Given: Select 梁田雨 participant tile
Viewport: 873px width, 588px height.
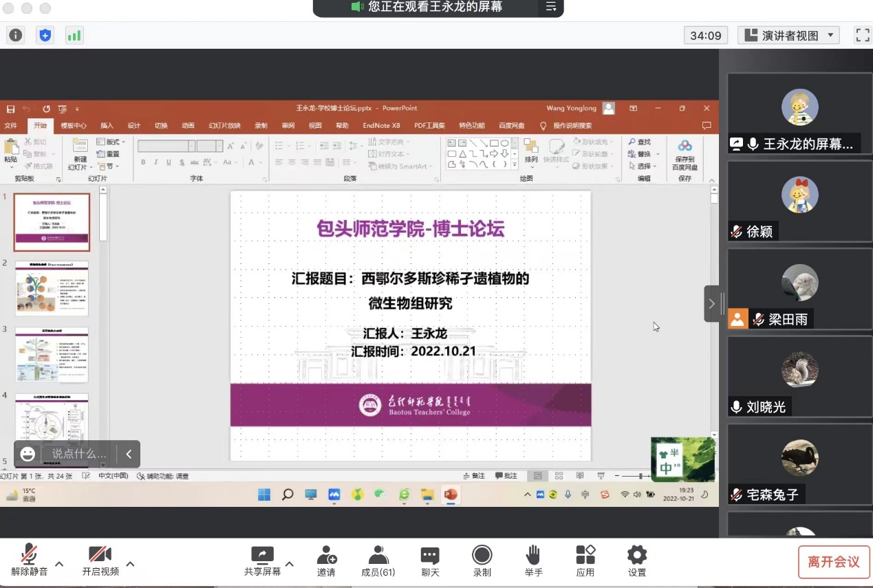Looking at the screenshot, I should pos(800,288).
